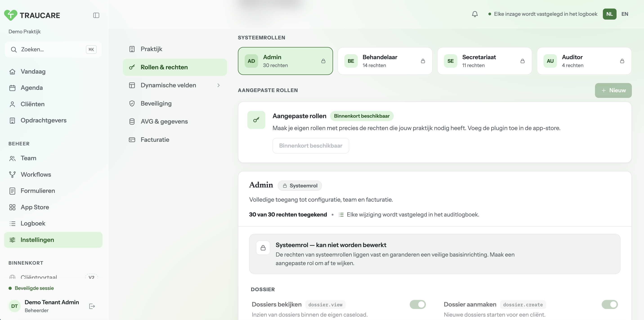Click the BE badge on Behandelaar role
This screenshot has height=320, width=644.
point(351,61)
